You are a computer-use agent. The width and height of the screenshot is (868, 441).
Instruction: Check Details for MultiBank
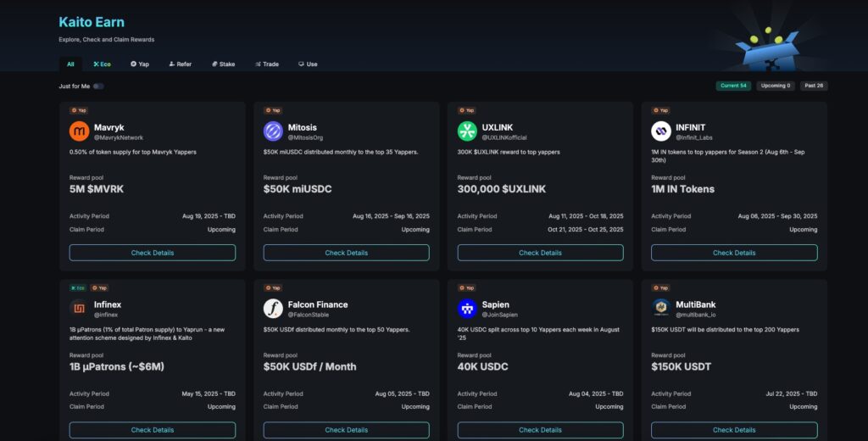734,430
